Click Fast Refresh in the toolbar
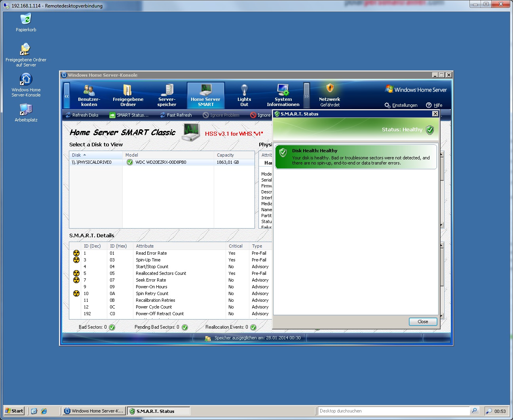The height and width of the screenshot is (420, 513). 176,115
